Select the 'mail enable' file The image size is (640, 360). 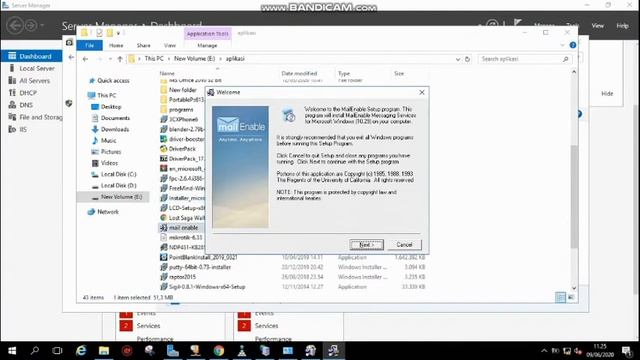coord(183,228)
